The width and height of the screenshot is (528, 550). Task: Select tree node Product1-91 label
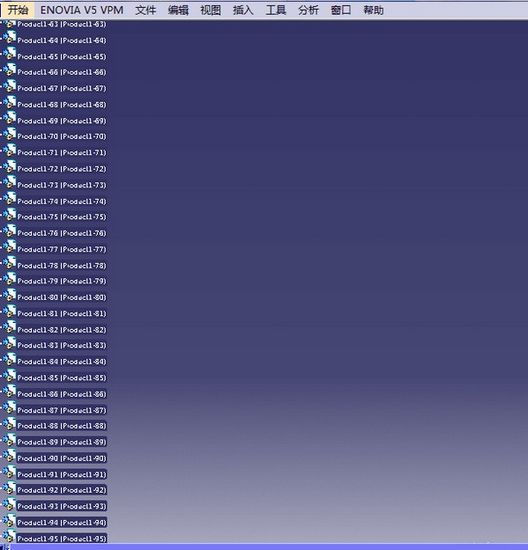click(x=62, y=474)
